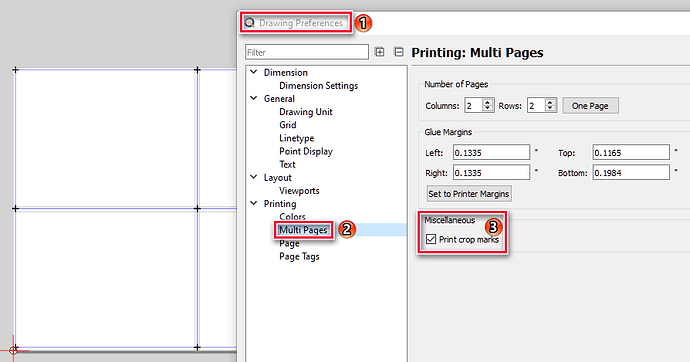
Task: Click the Columns number field
Action: 473,106
